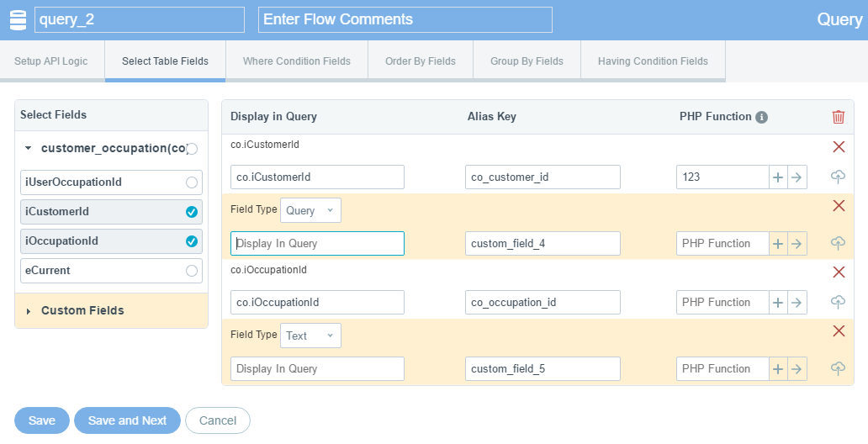Click plus icon in custom_field_5 row
The width and height of the screenshot is (868, 444).
click(778, 368)
